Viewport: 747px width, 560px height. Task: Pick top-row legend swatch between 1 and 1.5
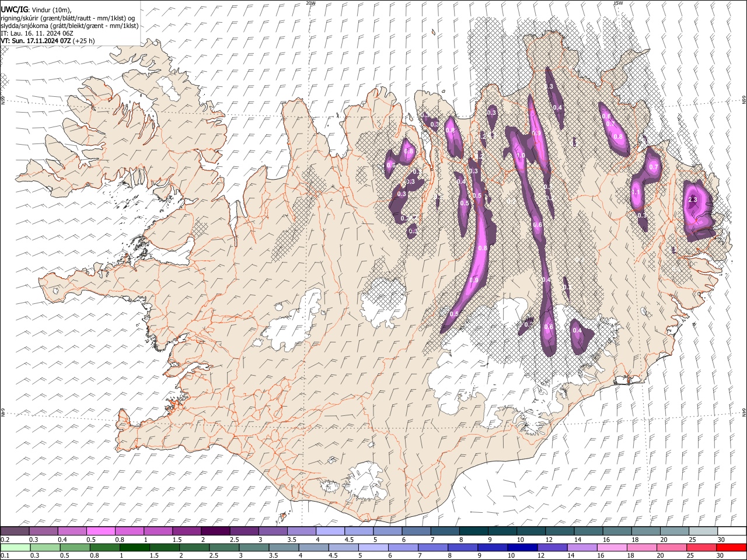[x=158, y=531]
